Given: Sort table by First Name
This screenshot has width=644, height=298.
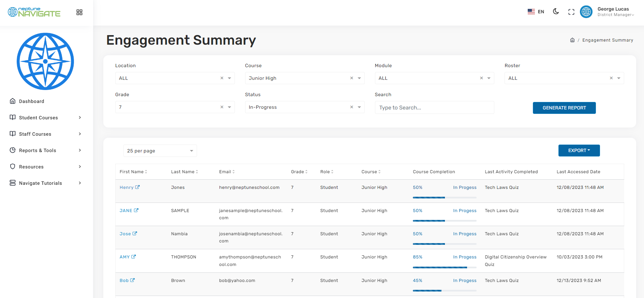Looking at the screenshot, I should [133, 172].
